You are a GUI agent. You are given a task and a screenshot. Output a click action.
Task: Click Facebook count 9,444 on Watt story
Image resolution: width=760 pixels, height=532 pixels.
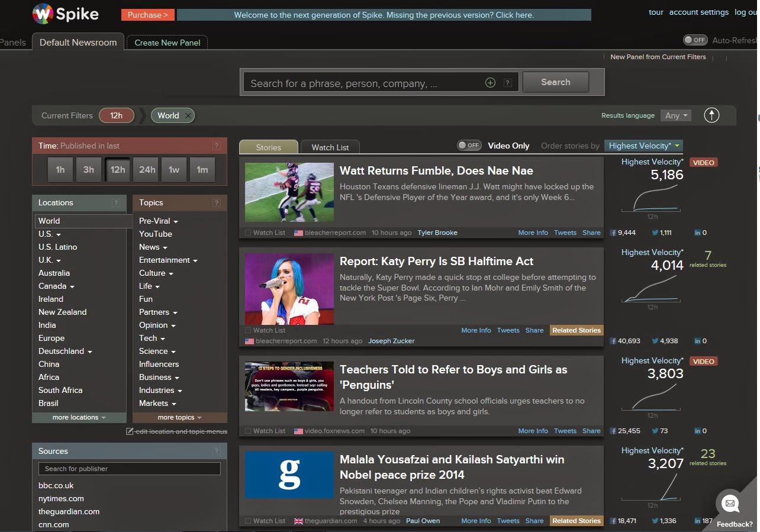coord(623,233)
